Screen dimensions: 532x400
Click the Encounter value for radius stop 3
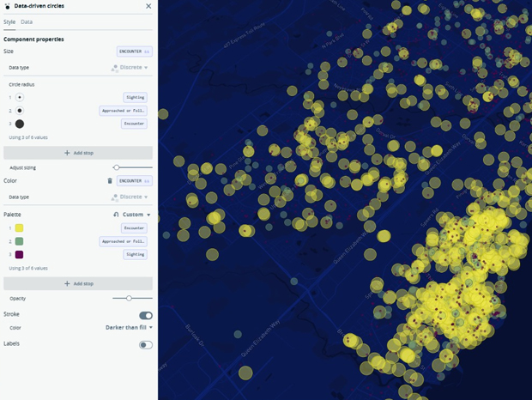click(134, 124)
